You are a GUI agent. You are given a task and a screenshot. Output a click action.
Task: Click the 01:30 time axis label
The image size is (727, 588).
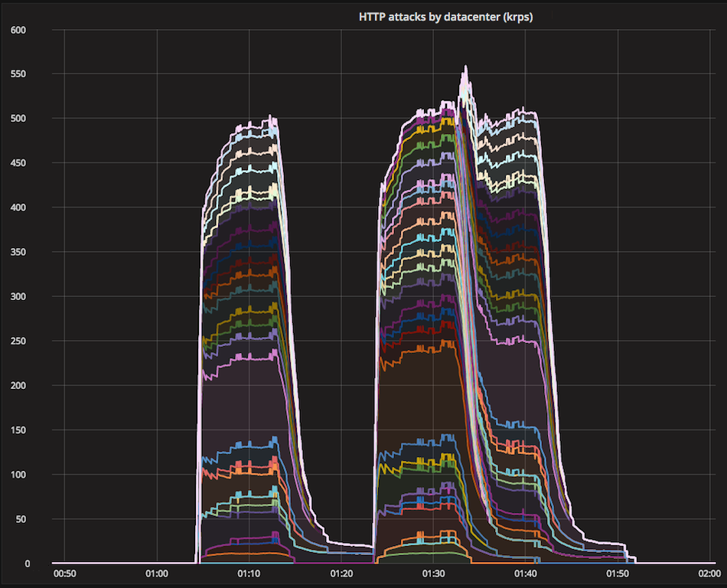pyautogui.click(x=433, y=573)
